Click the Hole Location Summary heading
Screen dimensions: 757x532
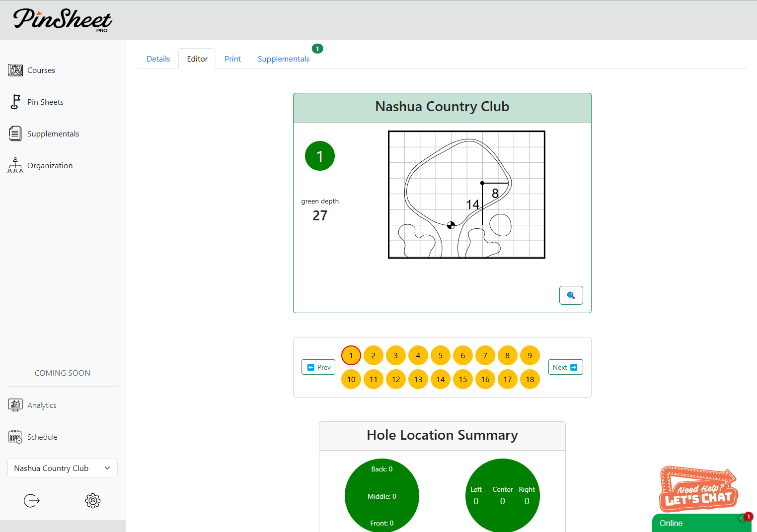[x=442, y=435]
